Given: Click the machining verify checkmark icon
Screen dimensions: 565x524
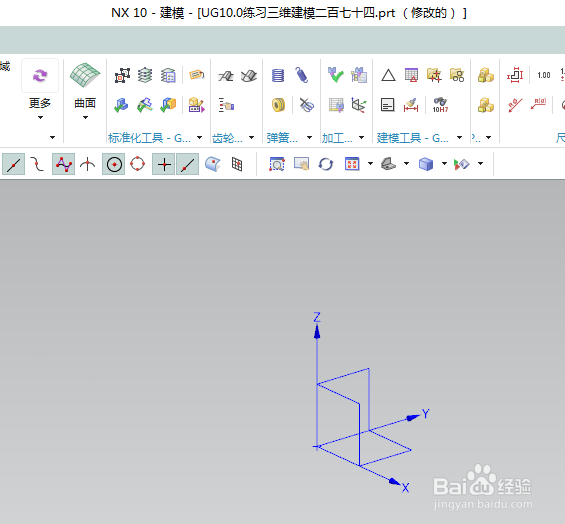Looking at the screenshot, I should point(335,75).
